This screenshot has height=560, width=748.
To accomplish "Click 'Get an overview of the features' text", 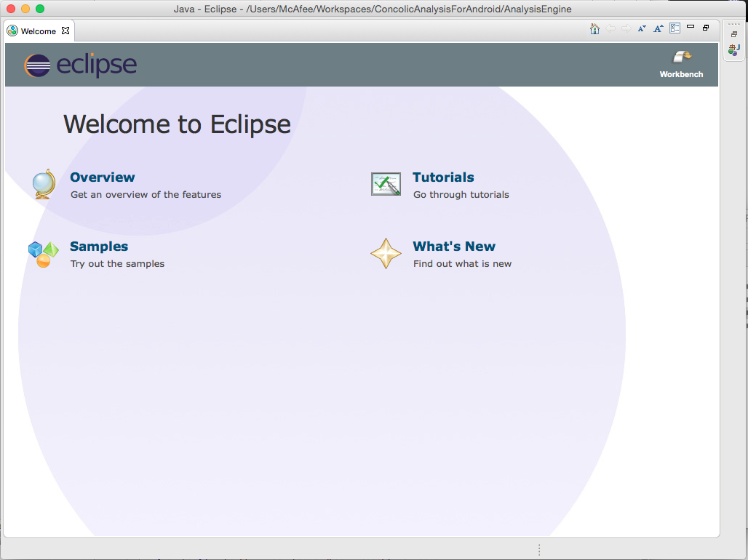I will [146, 195].
